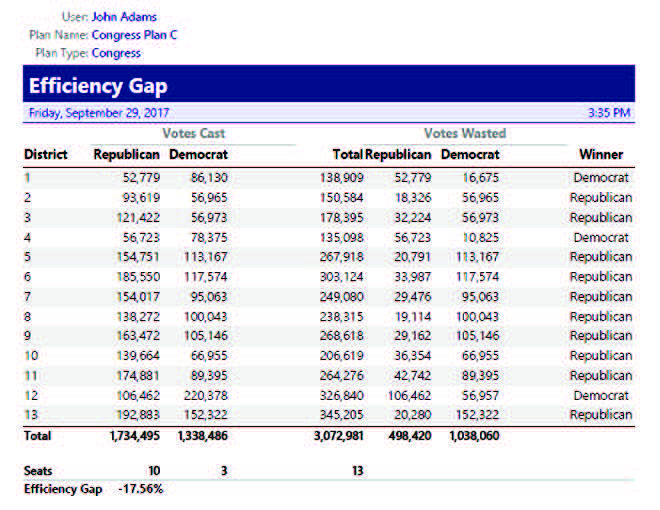Click the Plan Type value Congress
Image resolution: width=660 pixels, height=510 pixels.
tap(116, 53)
